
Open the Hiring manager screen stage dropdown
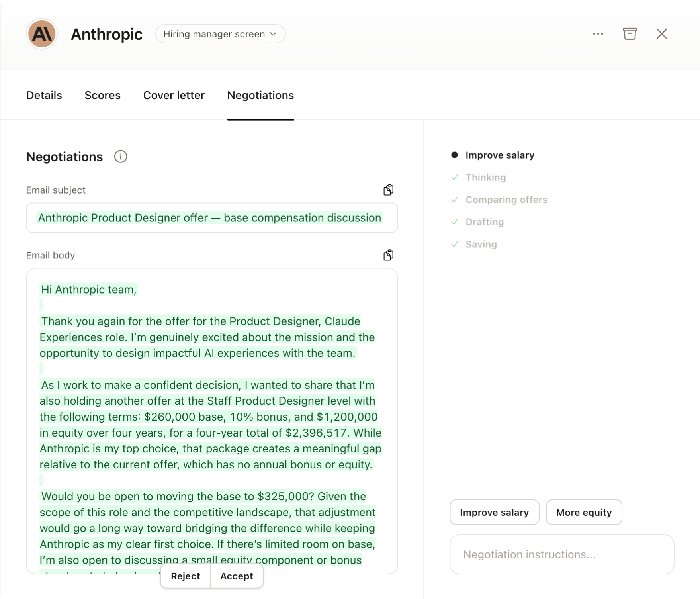[x=220, y=34]
